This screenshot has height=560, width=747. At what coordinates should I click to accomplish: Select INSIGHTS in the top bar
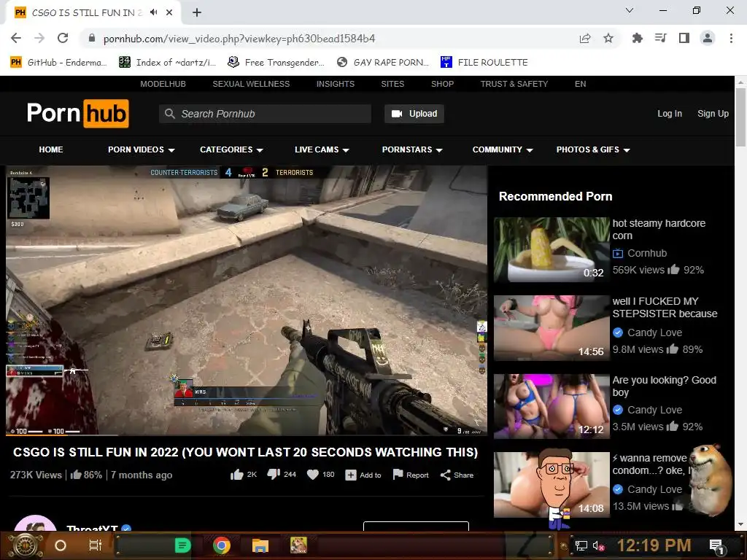[x=336, y=84]
